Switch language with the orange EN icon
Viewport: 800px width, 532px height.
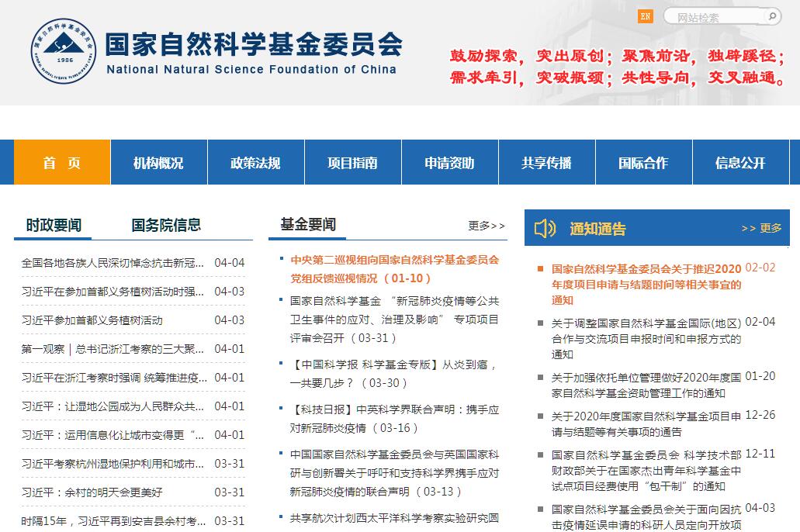646,16
